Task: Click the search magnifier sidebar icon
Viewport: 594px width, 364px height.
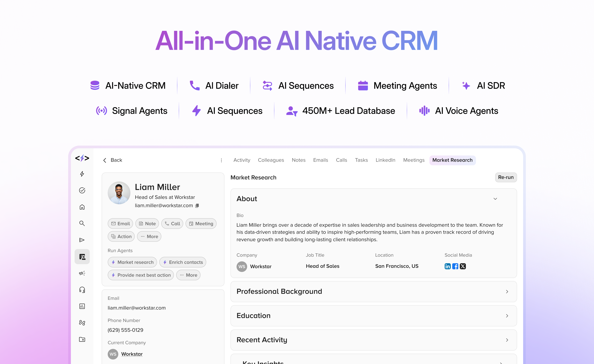Action: coord(82,223)
